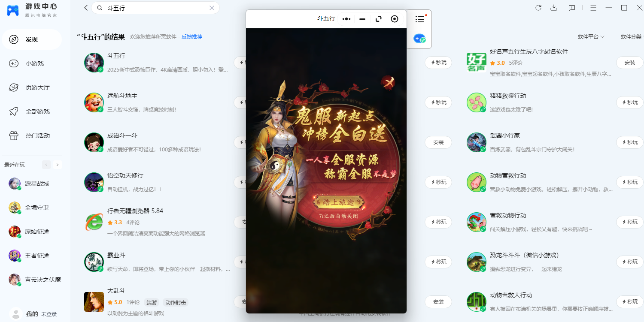Click the 游戏中心 logo
The height and width of the screenshot is (322, 644).
click(32, 10)
